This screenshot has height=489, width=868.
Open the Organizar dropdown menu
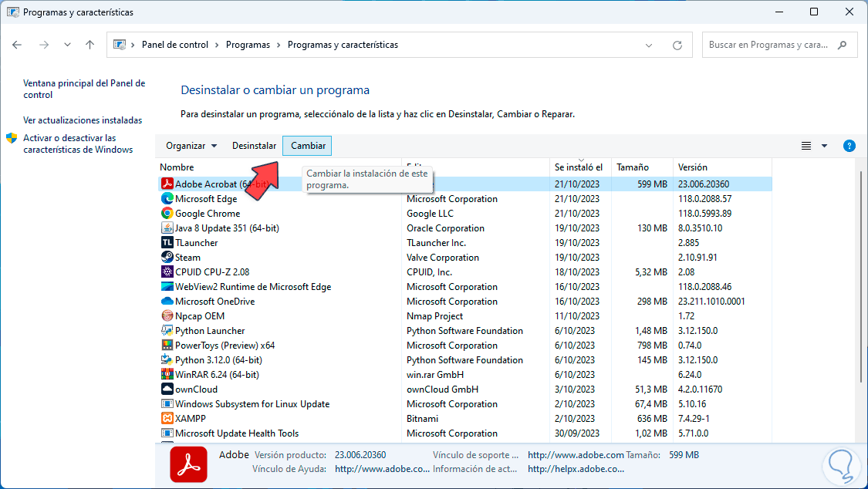tap(191, 146)
